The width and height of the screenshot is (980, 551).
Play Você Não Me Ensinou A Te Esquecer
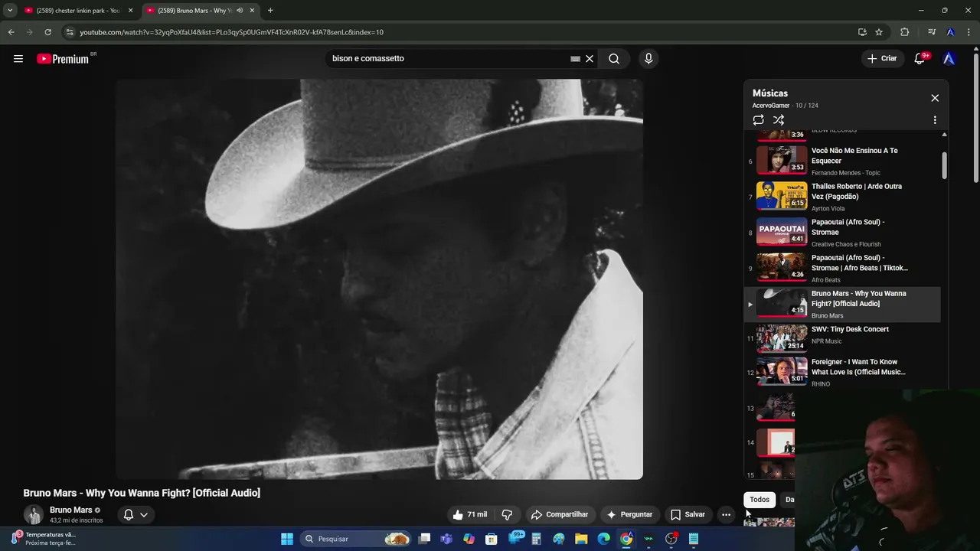842,161
